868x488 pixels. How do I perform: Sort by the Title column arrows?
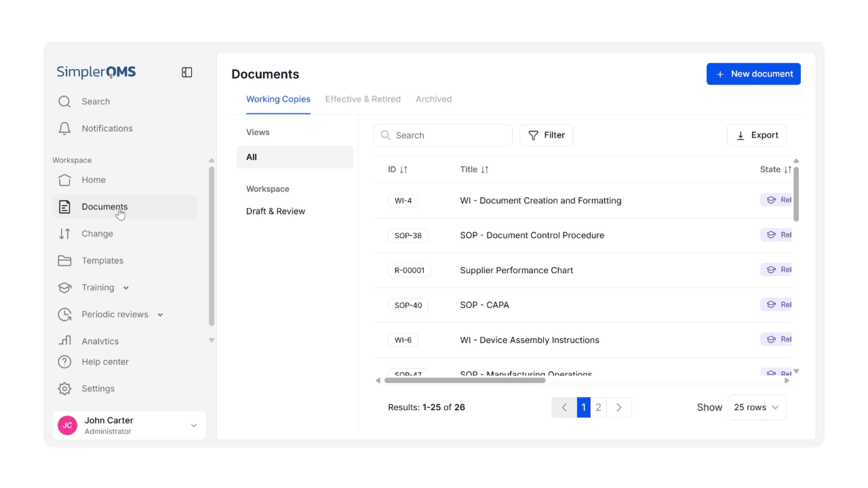484,169
